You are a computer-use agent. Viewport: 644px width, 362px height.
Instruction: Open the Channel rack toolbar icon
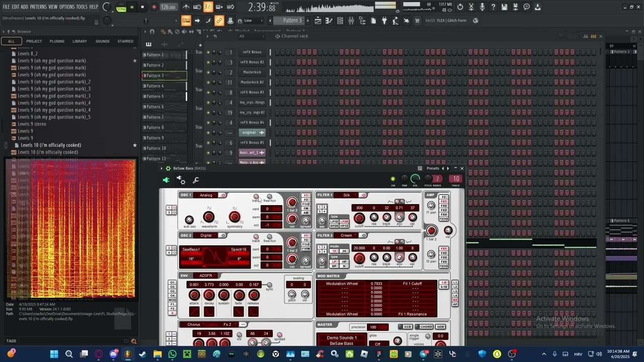point(340,21)
